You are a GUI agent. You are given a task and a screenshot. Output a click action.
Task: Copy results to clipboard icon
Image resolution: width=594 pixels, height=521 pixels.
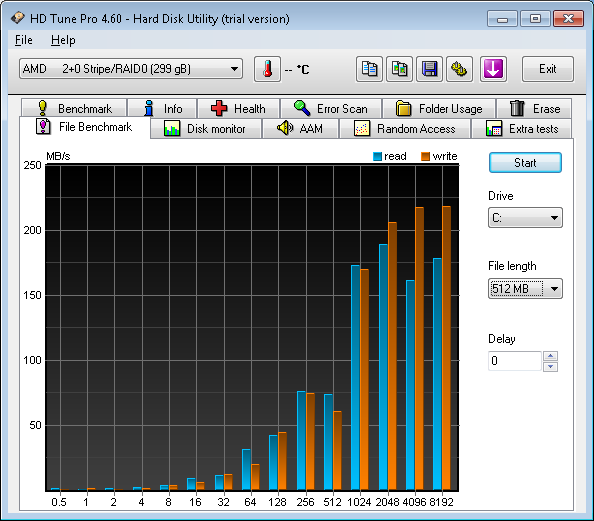click(x=369, y=69)
